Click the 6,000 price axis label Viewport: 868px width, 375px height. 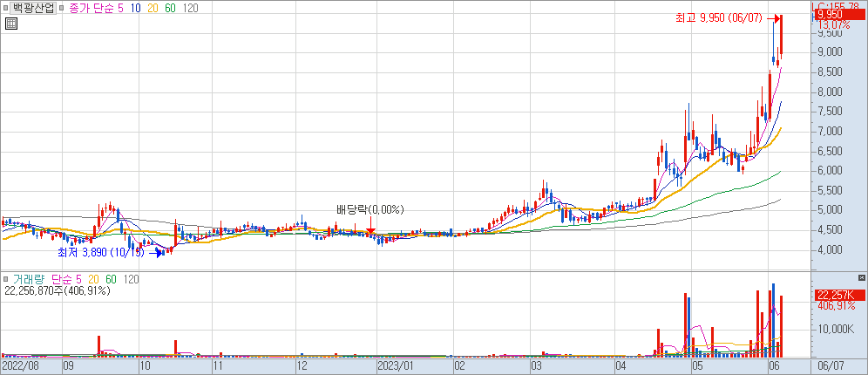point(830,171)
